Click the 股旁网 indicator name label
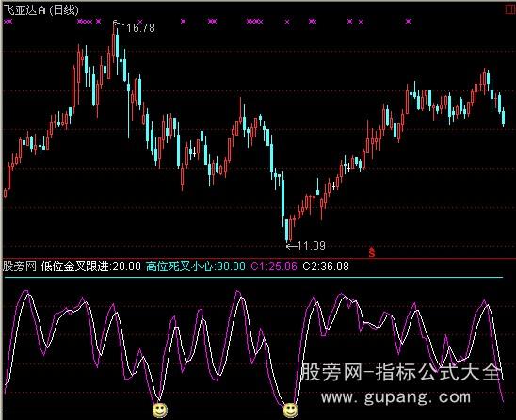The height and width of the screenshot is (420, 516). 20,266
